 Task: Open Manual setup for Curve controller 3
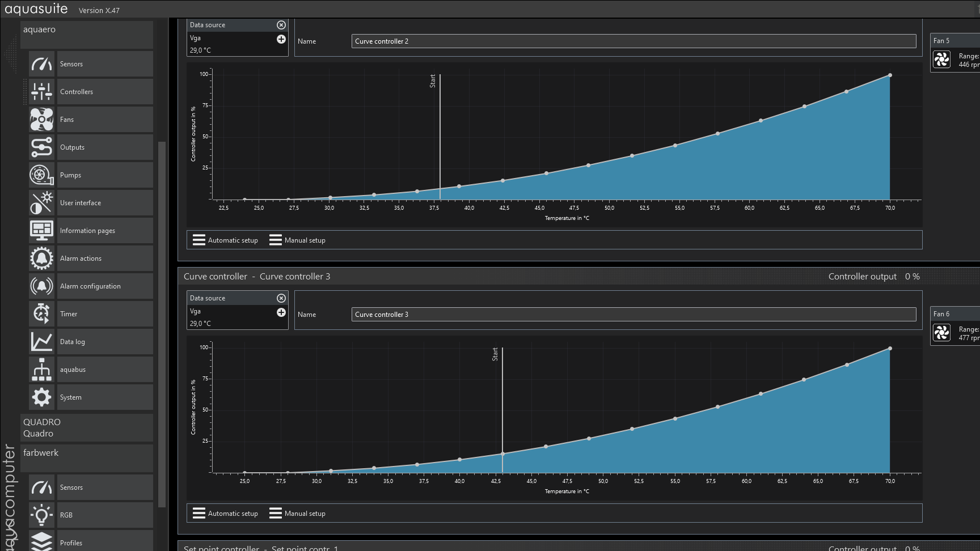click(298, 514)
